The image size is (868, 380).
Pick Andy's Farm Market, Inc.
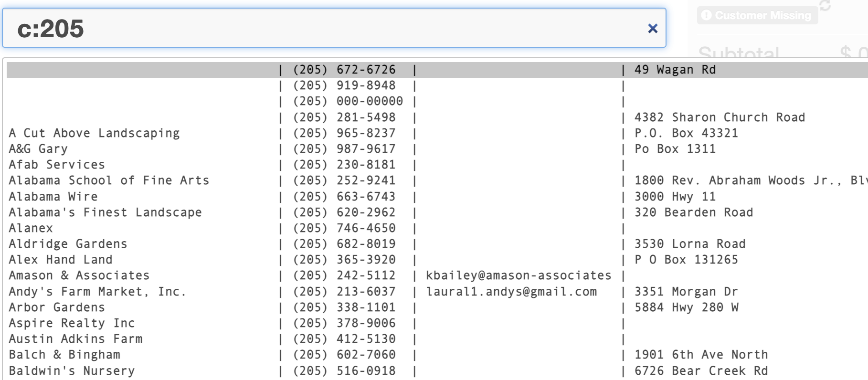tap(97, 292)
